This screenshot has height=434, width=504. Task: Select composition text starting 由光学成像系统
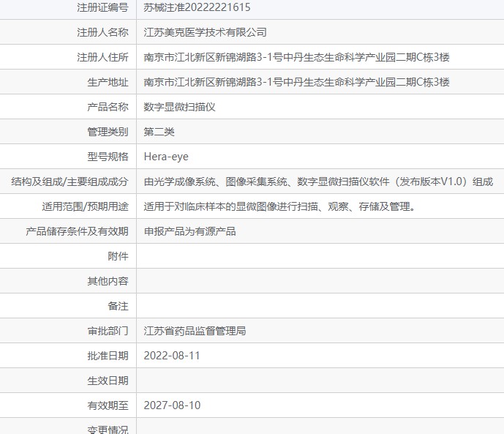point(318,182)
